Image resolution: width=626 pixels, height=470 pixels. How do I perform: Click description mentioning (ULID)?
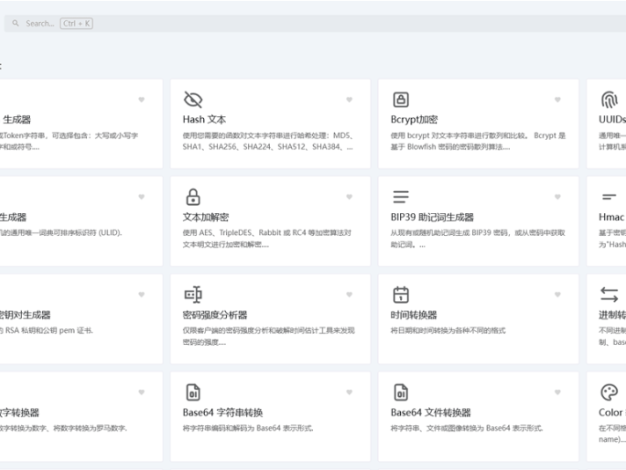61,233
